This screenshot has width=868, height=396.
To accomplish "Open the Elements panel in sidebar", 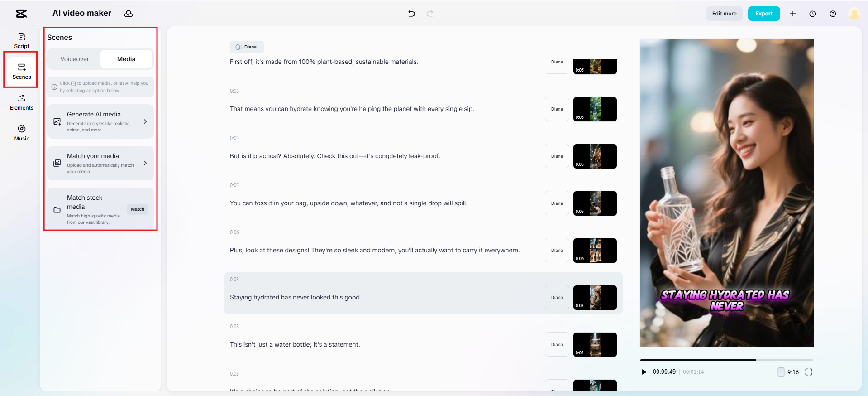I will tap(22, 102).
